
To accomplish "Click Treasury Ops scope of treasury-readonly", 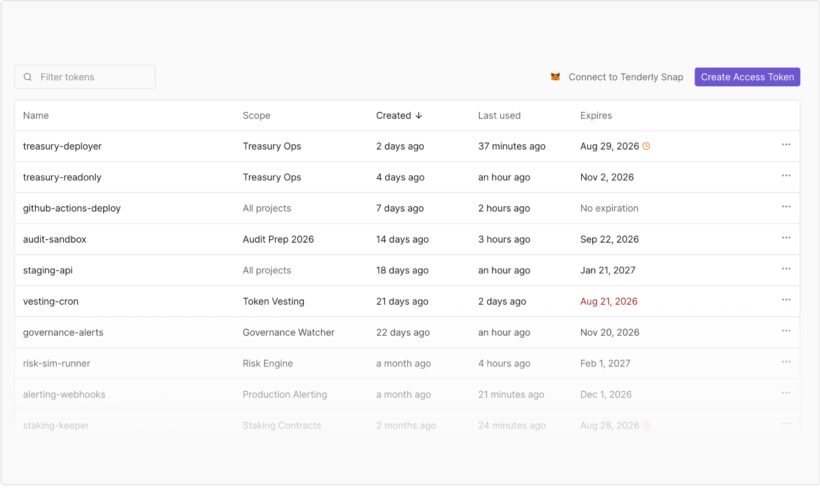I will click(x=272, y=177).
